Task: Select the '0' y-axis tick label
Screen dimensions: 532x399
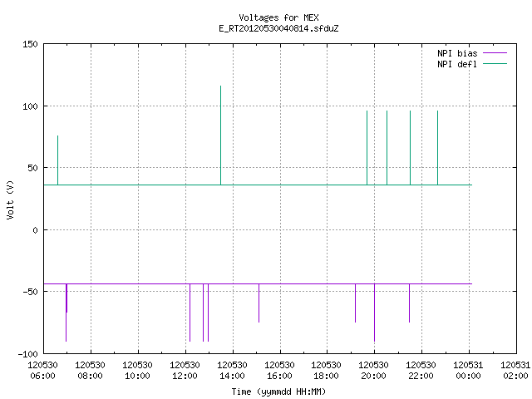Action: click(x=35, y=230)
